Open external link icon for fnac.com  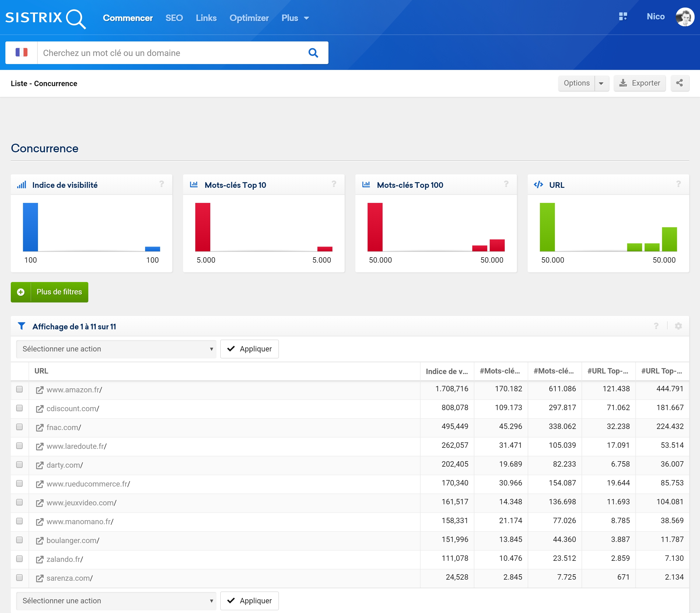coord(40,428)
